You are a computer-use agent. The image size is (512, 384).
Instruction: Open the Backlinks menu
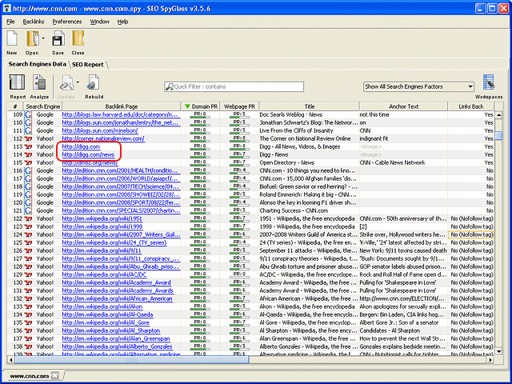[x=33, y=22]
